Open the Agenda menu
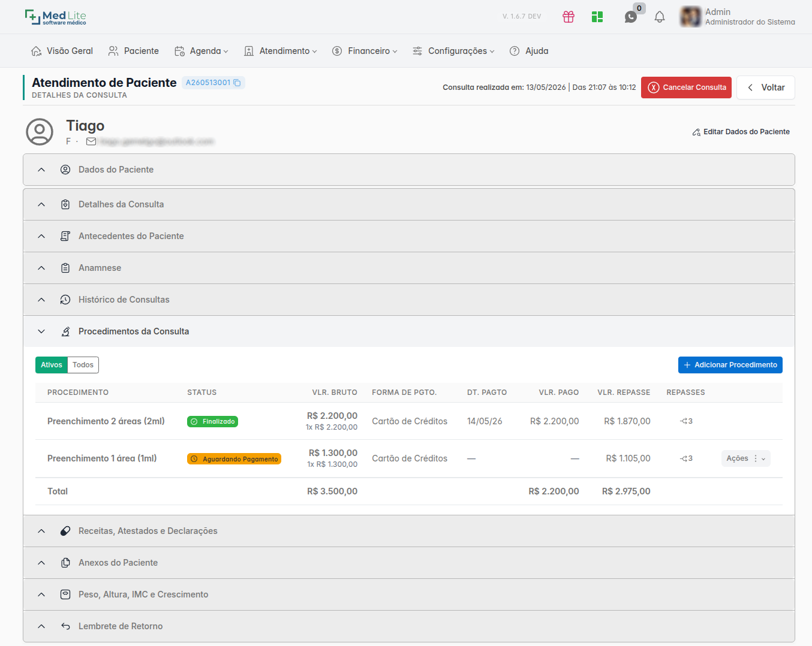812x646 pixels. coord(201,51)
